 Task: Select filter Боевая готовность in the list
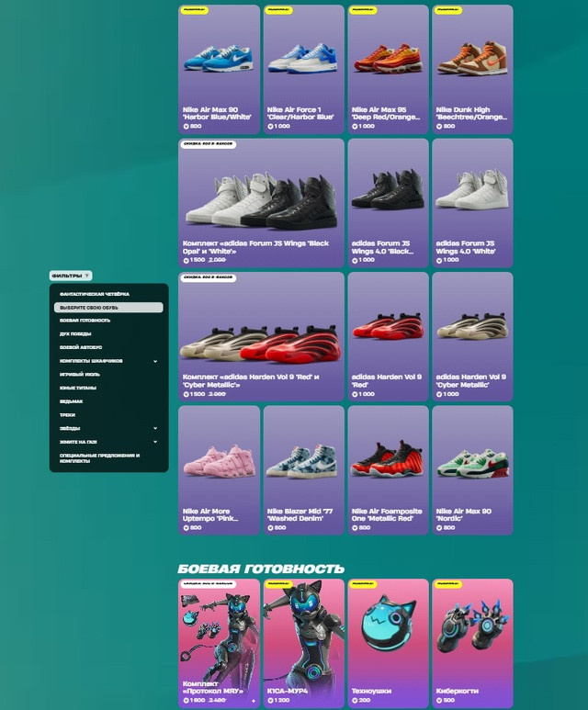click(x=85, y=321)
